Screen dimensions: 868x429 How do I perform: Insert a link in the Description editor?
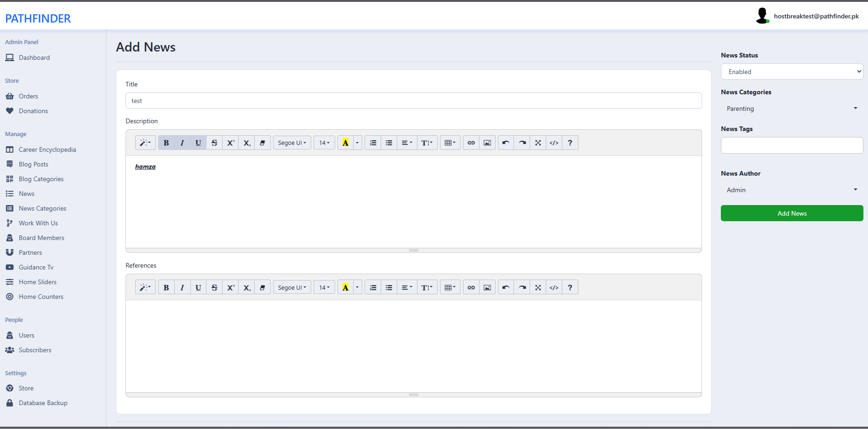(471, 143)
